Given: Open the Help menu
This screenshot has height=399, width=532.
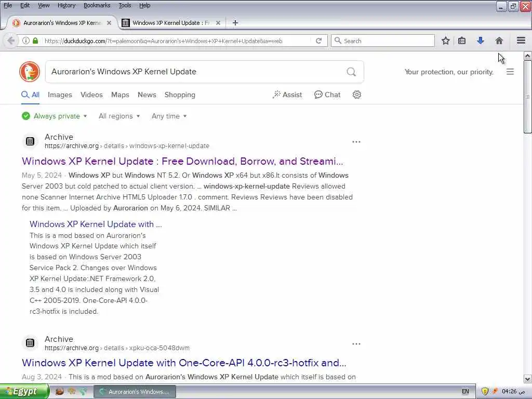Looking at the screenshot, I should pos(145,5).
